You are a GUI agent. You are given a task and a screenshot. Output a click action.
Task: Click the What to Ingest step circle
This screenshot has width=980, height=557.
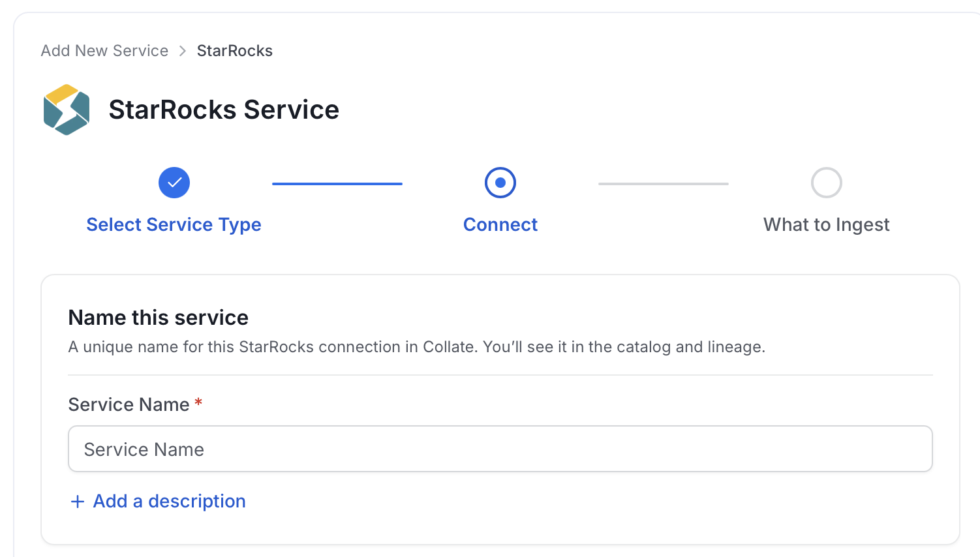[x=827, y=183]
